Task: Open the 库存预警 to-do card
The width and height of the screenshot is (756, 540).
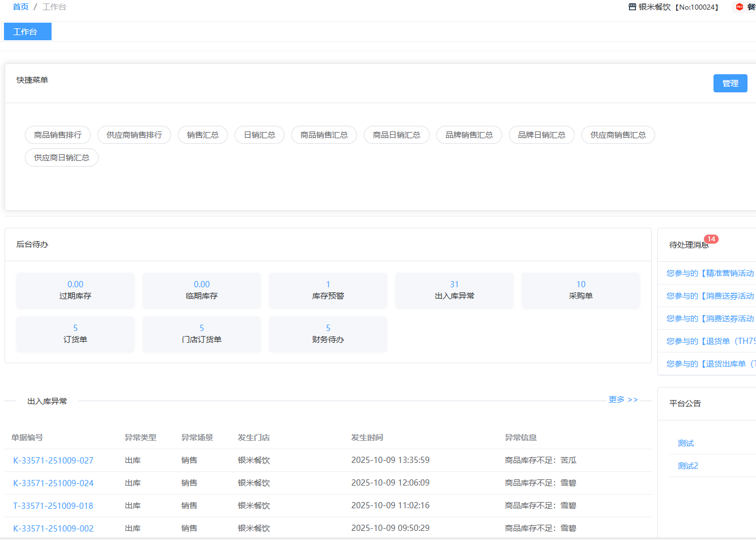Action: coord(328,291)
